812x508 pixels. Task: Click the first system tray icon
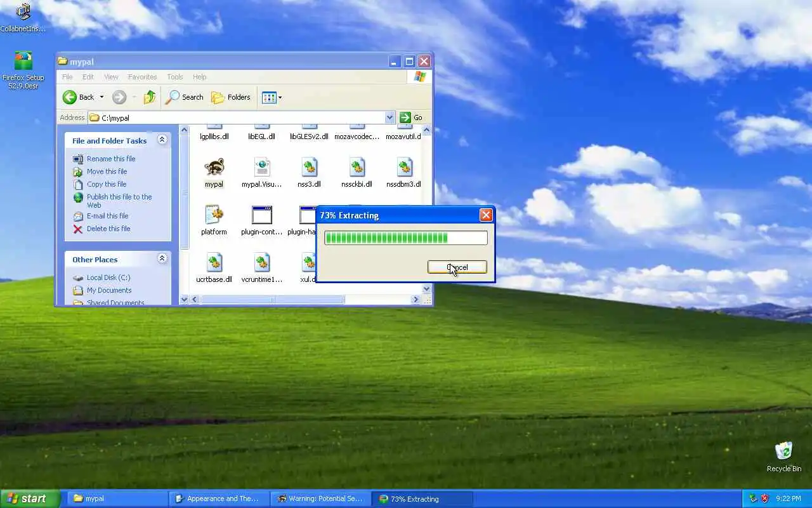tap(753, 498)
